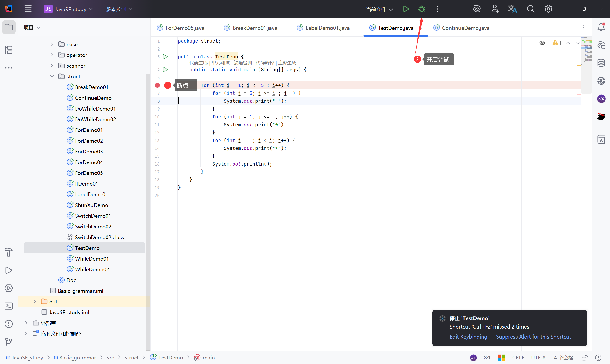Expand the operator folder
610x364 pixels.
point(52,55)
